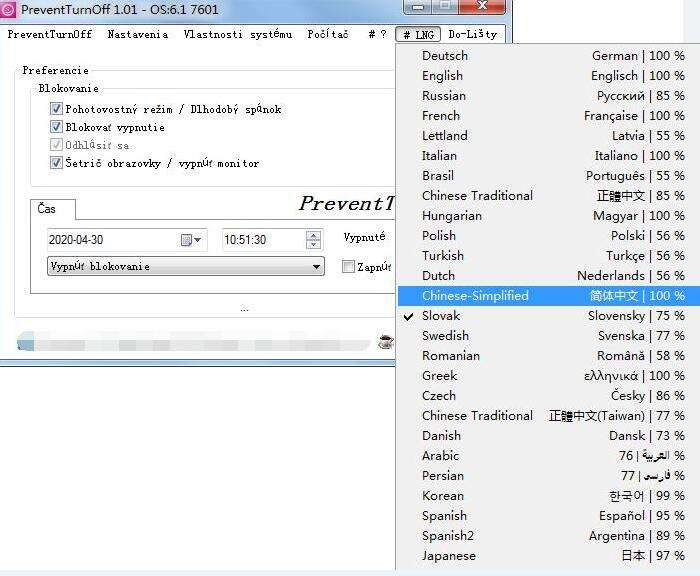Image resolution: width=700 pixels, height=576 pixels.
Task: Choose Dutch language
Action: (549, 275)
